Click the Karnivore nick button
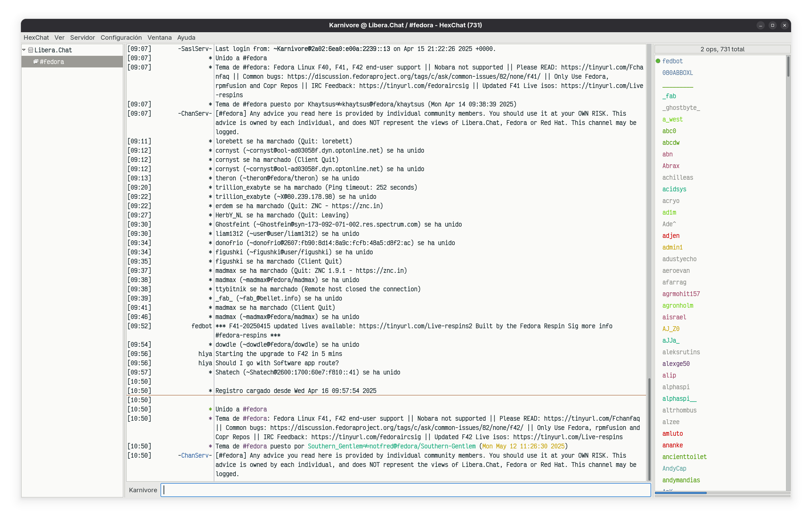This screenshot has height=521, width=812. [143, 490]
